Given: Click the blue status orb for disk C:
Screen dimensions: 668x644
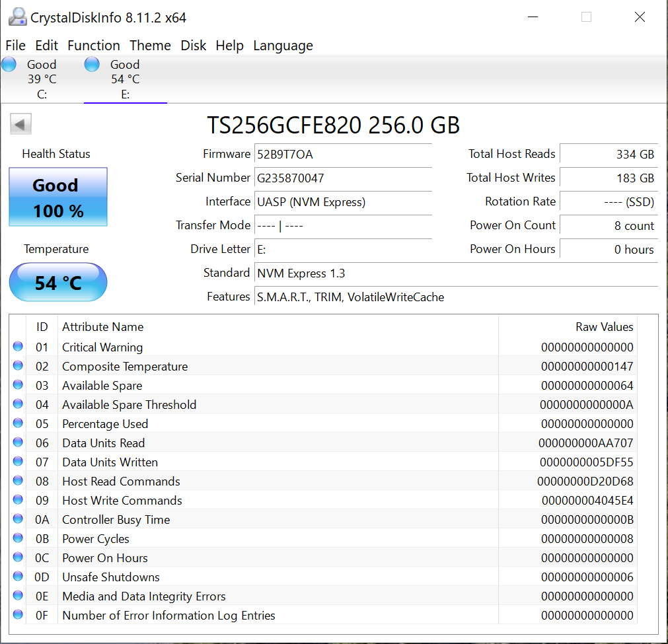Looking at the screenshot, I should click(x=9, y=65).
